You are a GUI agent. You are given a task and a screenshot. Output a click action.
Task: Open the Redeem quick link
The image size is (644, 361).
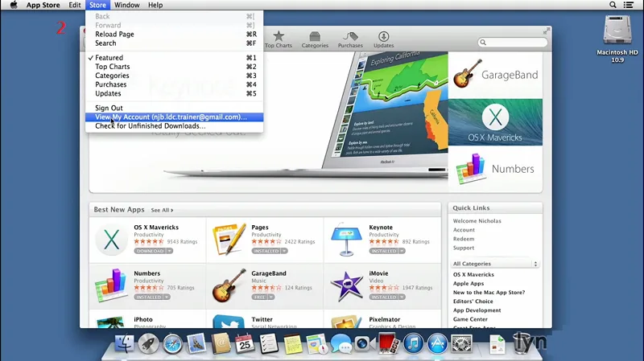pos(464,239)
